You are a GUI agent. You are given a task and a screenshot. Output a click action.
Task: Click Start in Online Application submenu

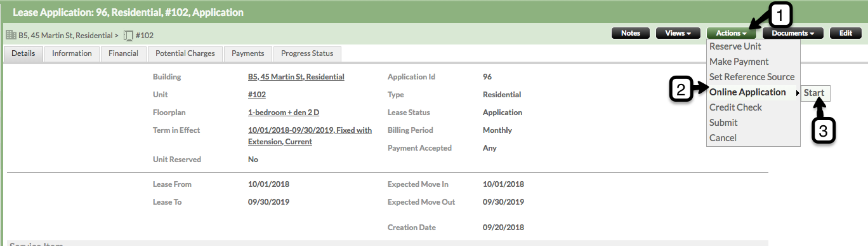click(814, 93)
